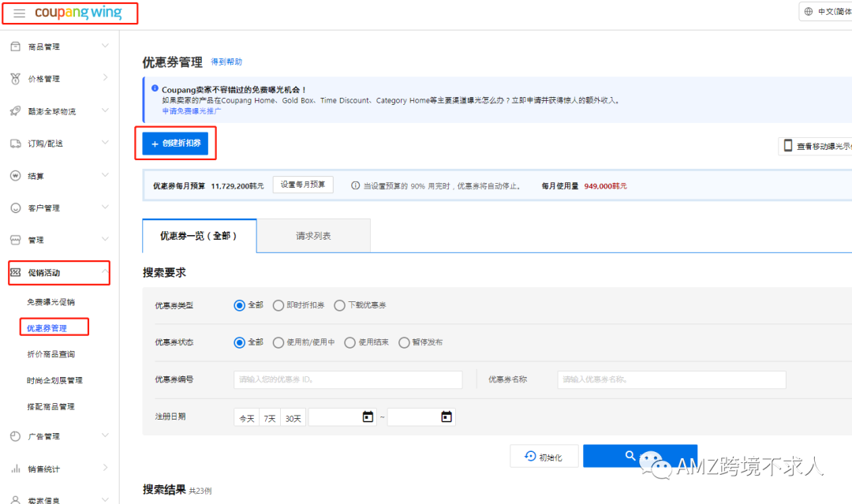
Task: Click the 设置每月预算 button
Action: (x=303, y=185)
